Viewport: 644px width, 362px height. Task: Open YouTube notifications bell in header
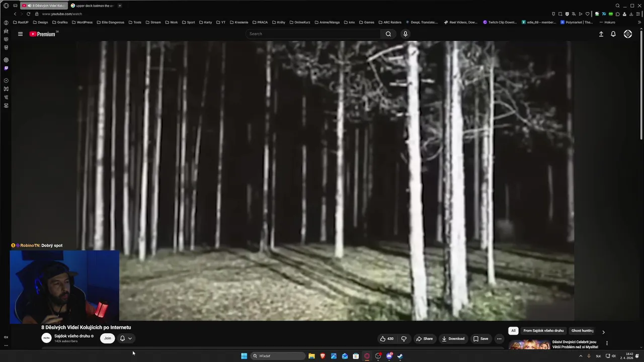click(613, 34)
